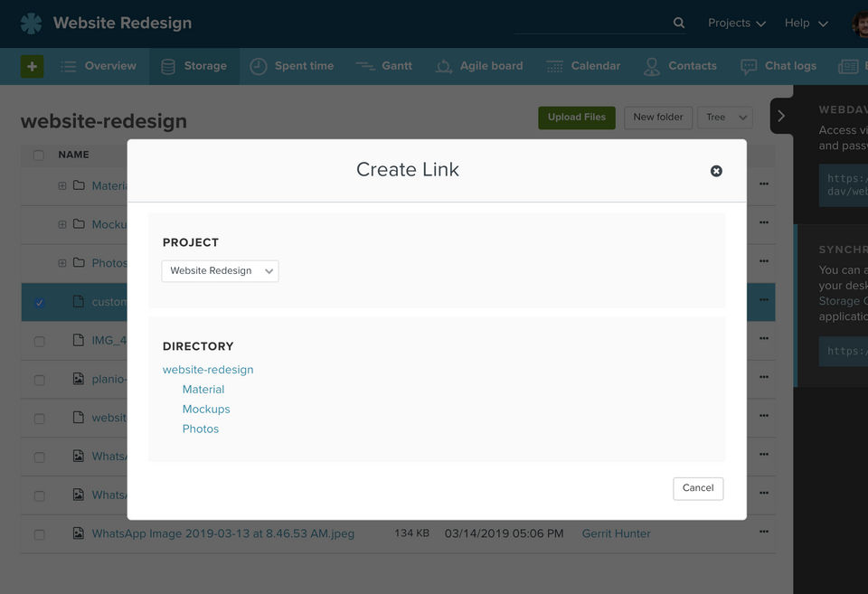Click the search magnifier icon
This screenshot has height=594, width=868.
(679, 24)
